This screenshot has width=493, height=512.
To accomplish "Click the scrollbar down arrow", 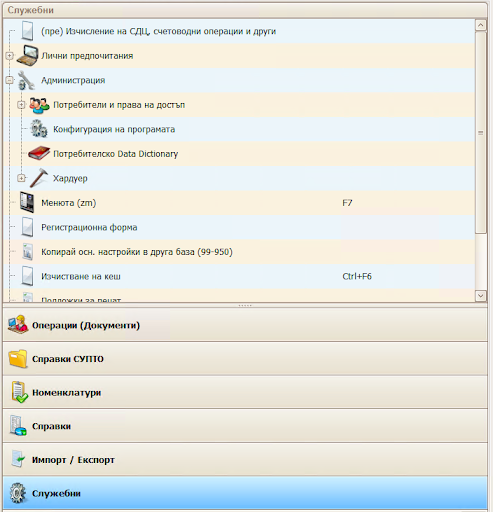I will click(481, 296).
